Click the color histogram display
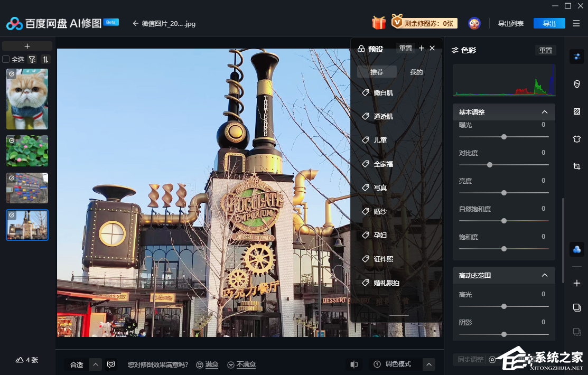The image size is (588, 375). (504, 80)
